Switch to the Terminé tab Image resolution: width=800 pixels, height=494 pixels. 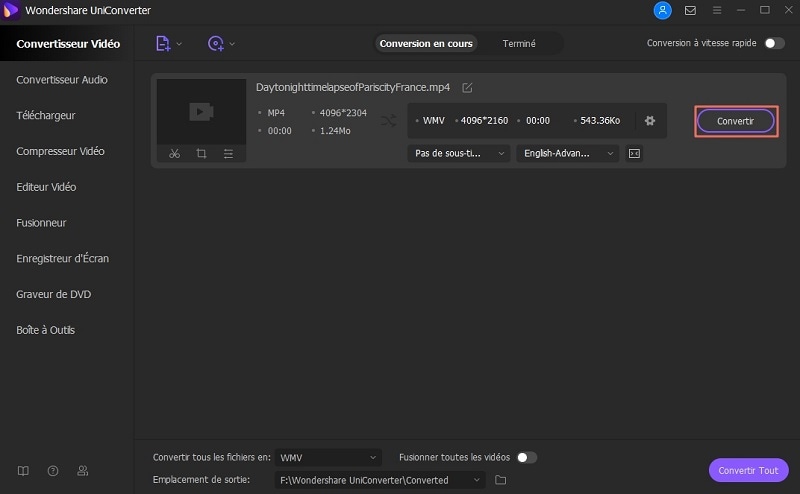point(519,44)
